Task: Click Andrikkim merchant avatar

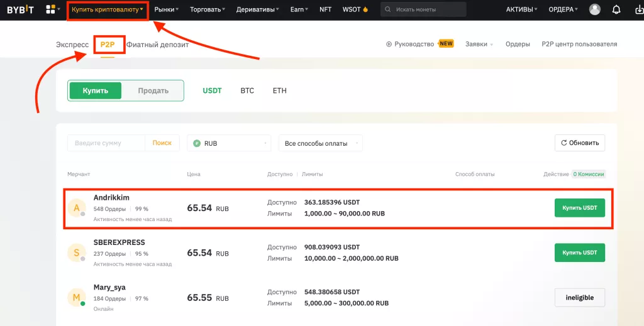Action: coord(77,208)
